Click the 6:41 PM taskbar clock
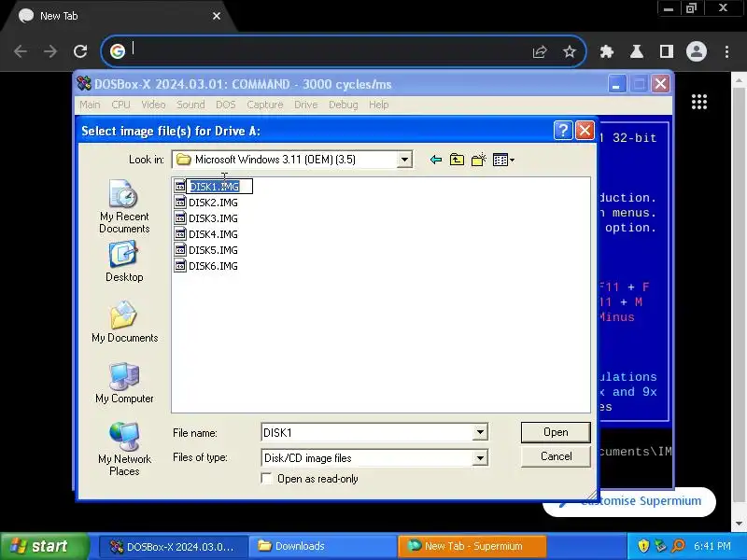 tap(712, 546)
